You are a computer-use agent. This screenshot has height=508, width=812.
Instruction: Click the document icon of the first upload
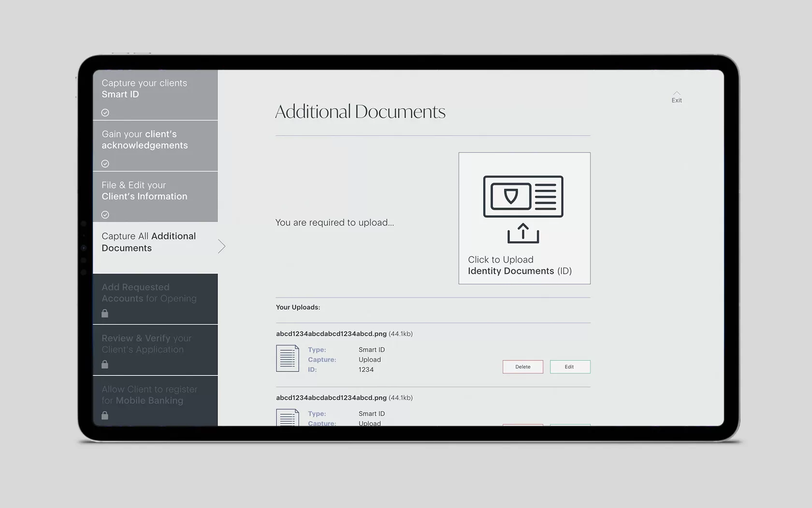(x=288, y=358)
